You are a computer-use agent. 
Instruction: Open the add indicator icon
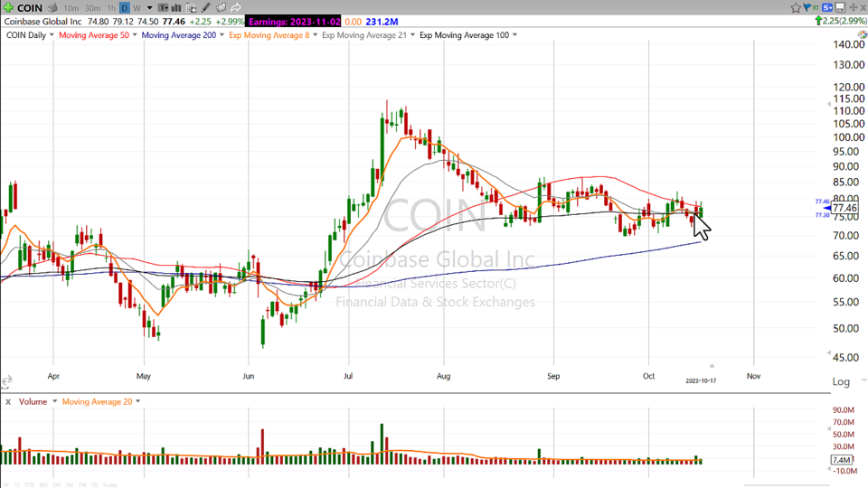click(191, 8)
